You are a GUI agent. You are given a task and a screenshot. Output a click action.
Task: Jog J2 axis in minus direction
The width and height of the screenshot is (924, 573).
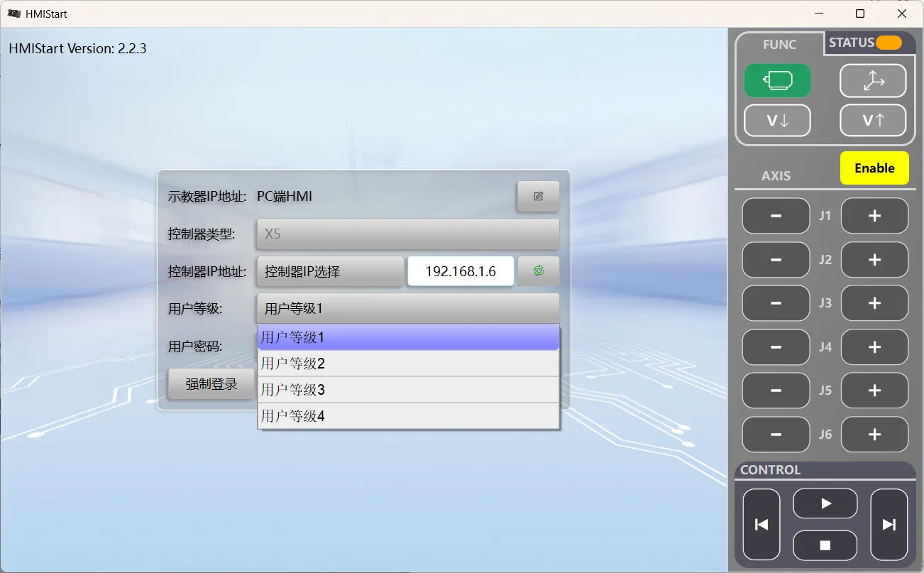coord(776,260)
